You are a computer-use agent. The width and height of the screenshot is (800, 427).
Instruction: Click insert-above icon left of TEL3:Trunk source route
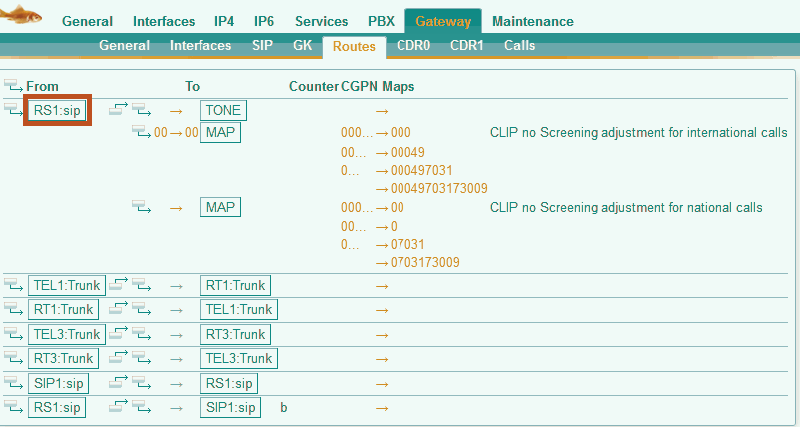tap(13, 334)
